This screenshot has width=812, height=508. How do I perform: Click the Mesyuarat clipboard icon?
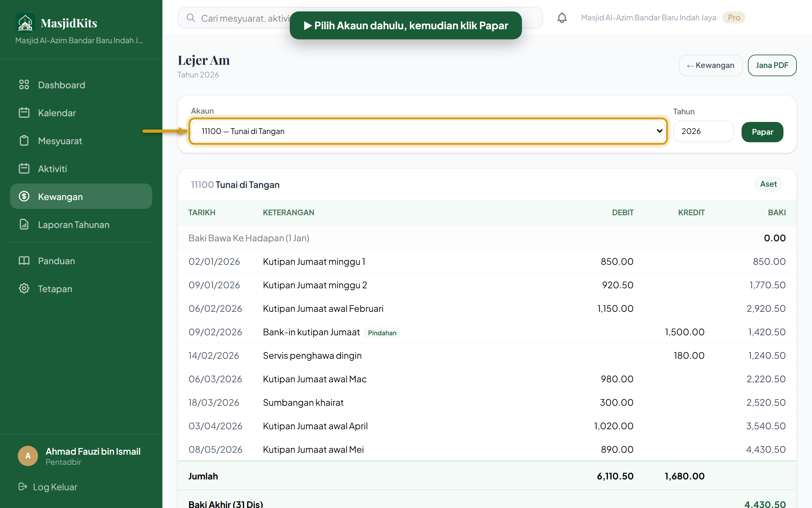point(24,140)
